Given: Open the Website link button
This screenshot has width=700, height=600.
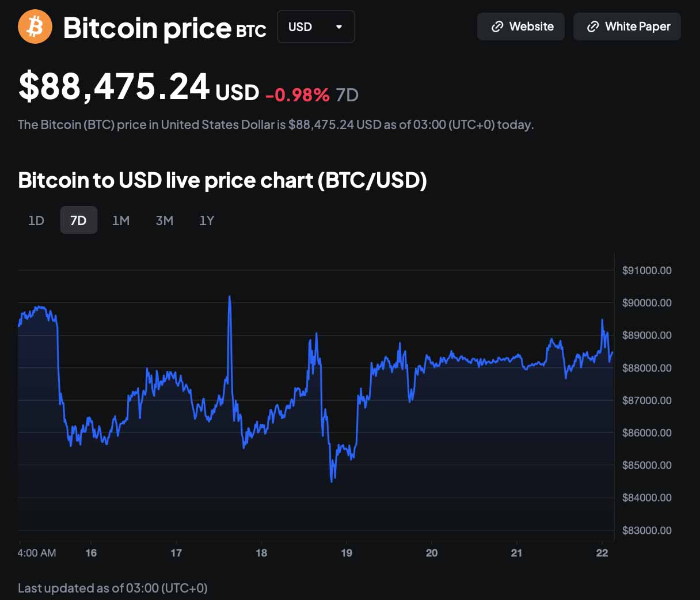Looking at the screenshot, I should pos(521,26).
